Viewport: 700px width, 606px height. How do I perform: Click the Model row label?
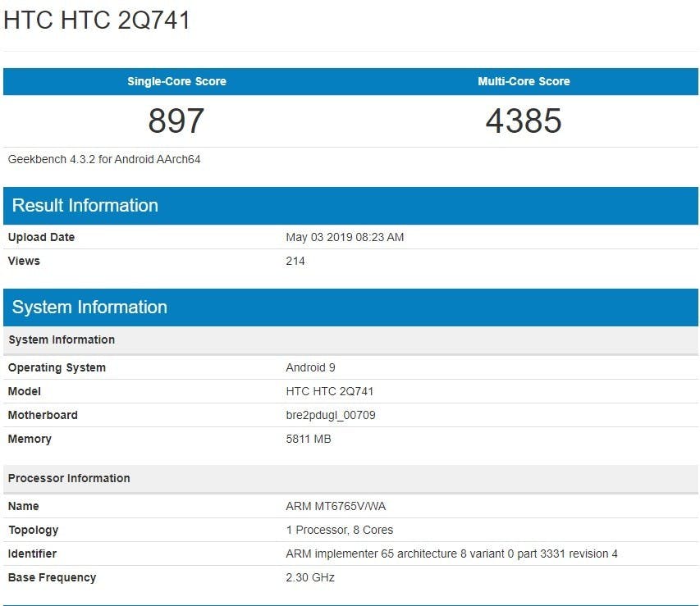[x=24, y=391]
